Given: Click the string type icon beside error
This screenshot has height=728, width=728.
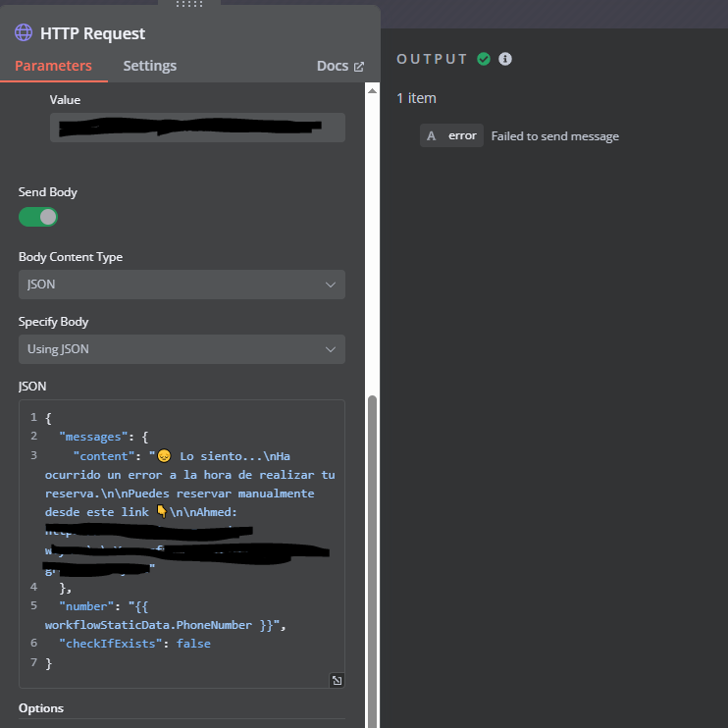Looking at the screenshot, I should [x=432, y=136].
